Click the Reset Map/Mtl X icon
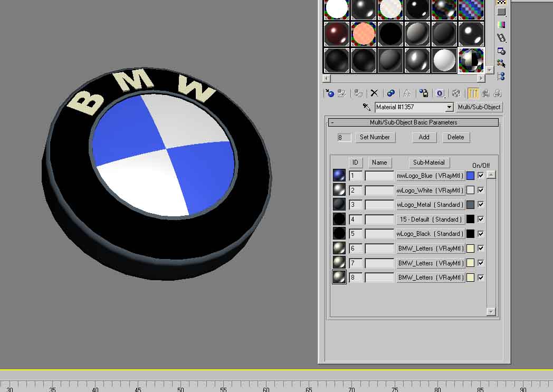The width and height of the screenshot is (553, 392). [374, 93]
